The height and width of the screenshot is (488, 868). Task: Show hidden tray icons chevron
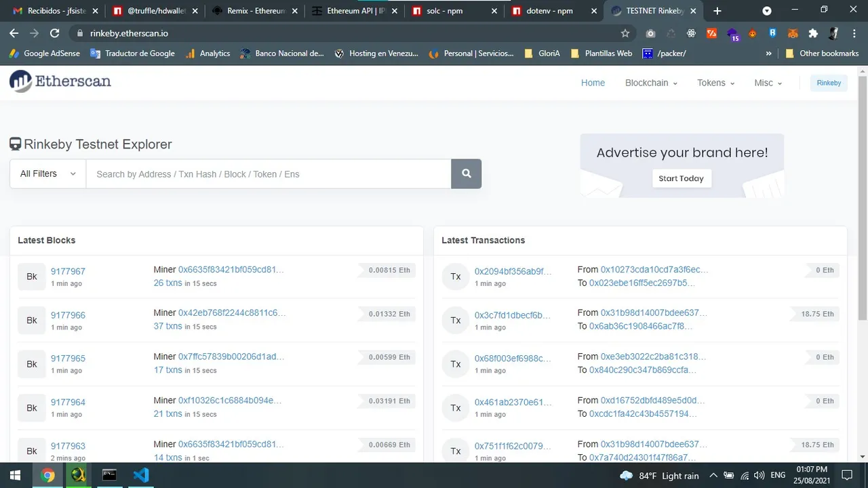coord(713,476)
